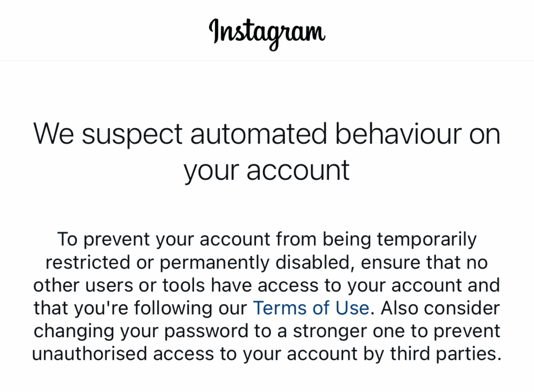Click the divider line below Instagram header

[x=267, y=60]
